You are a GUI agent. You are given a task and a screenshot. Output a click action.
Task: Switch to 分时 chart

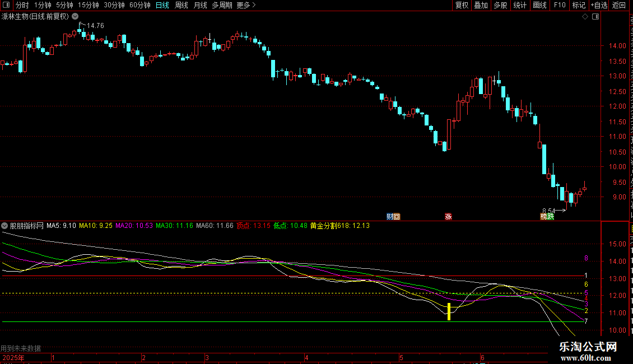[x=22, y=5]
